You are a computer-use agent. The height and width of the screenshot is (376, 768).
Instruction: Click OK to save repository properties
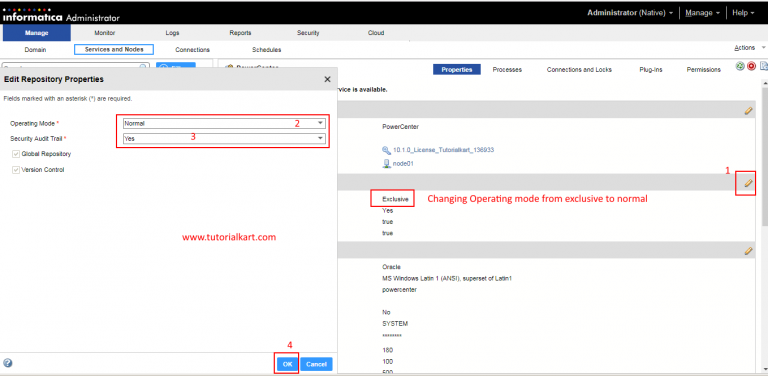(288, 364)
